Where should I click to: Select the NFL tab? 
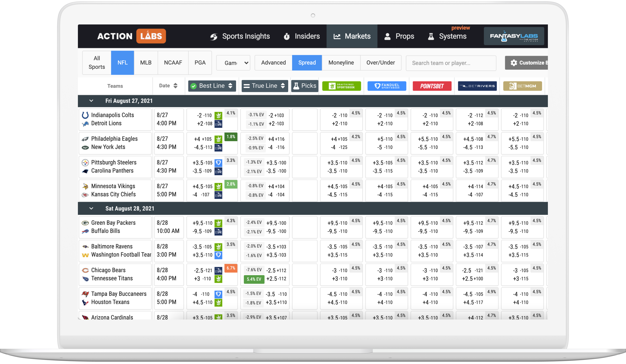123,62
